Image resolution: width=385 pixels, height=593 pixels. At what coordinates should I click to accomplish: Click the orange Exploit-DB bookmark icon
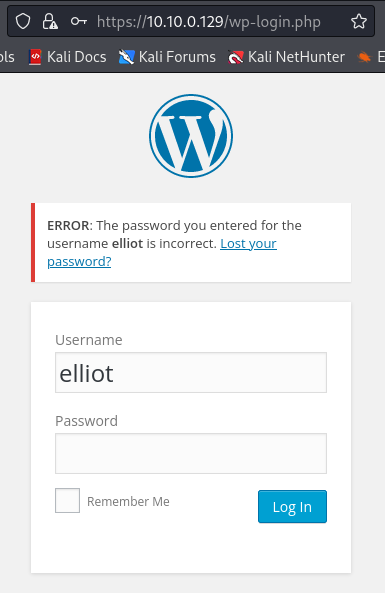(364, 57)
